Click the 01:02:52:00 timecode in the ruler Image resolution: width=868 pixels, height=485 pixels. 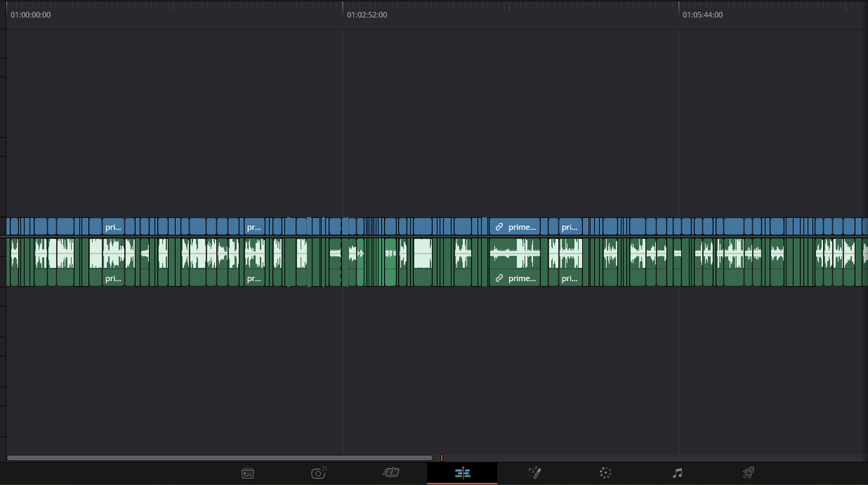367,14
